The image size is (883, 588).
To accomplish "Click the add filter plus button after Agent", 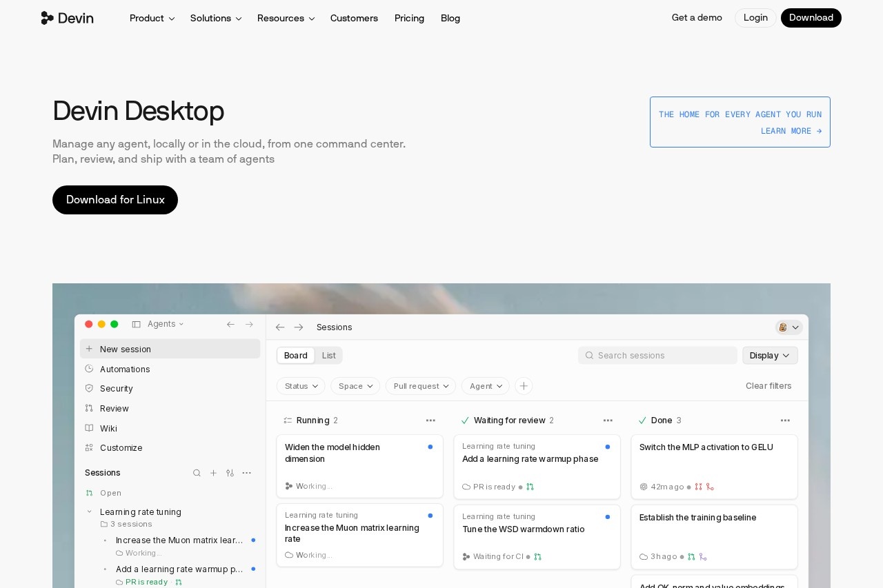I will (x=524, y=386).
